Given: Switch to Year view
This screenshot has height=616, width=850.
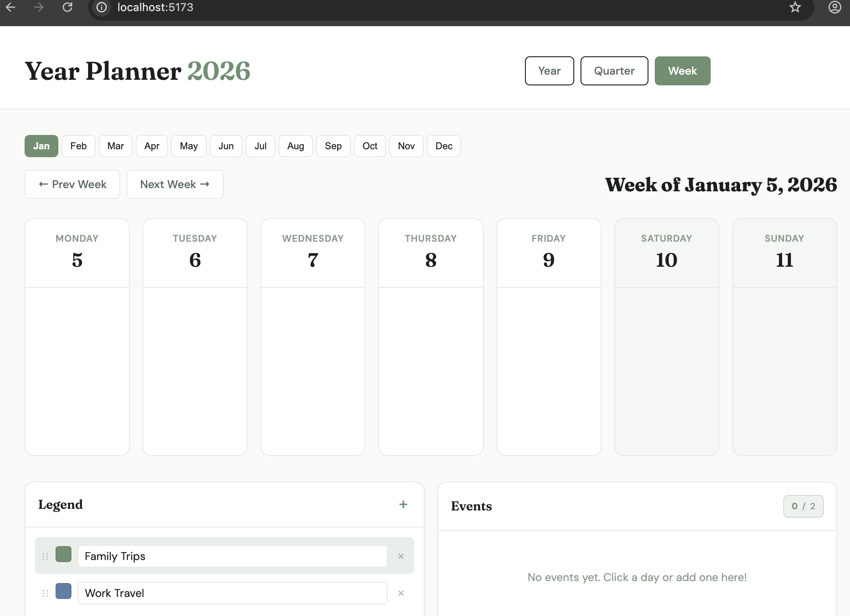Looking at the screenshot, I should point(549,71).
